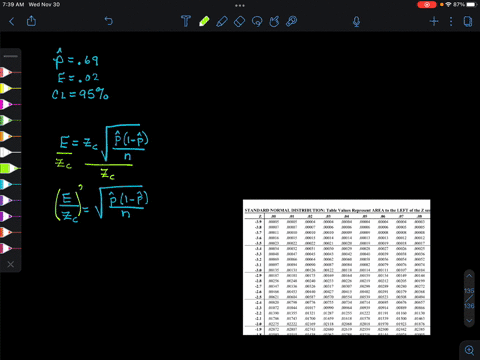Undo the last stroke
Screen dimensions: 480x360
click(x=109, y=21)
